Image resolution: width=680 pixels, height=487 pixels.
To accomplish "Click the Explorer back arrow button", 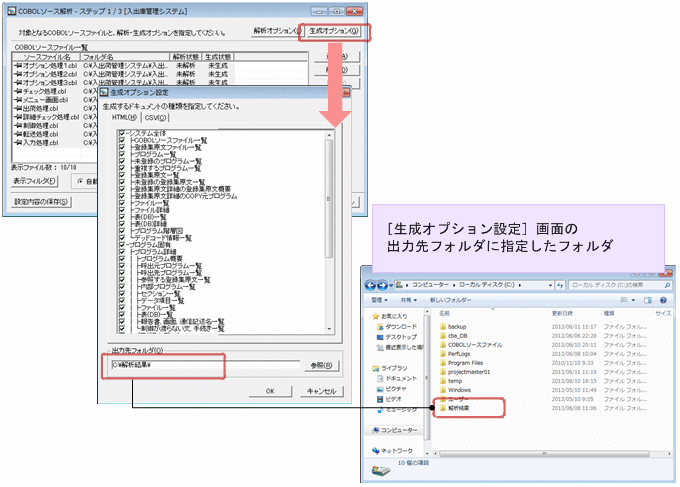I will pos(370,285).
